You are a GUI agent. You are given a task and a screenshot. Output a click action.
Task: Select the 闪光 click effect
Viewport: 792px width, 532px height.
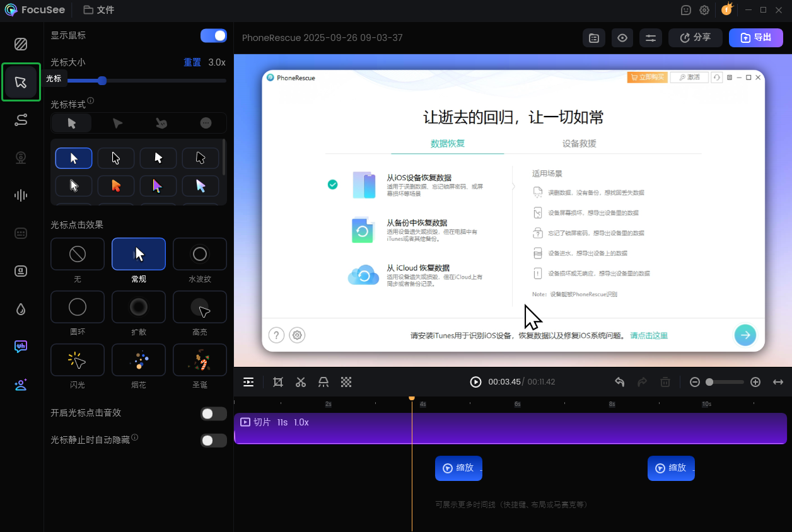(78, 360)
